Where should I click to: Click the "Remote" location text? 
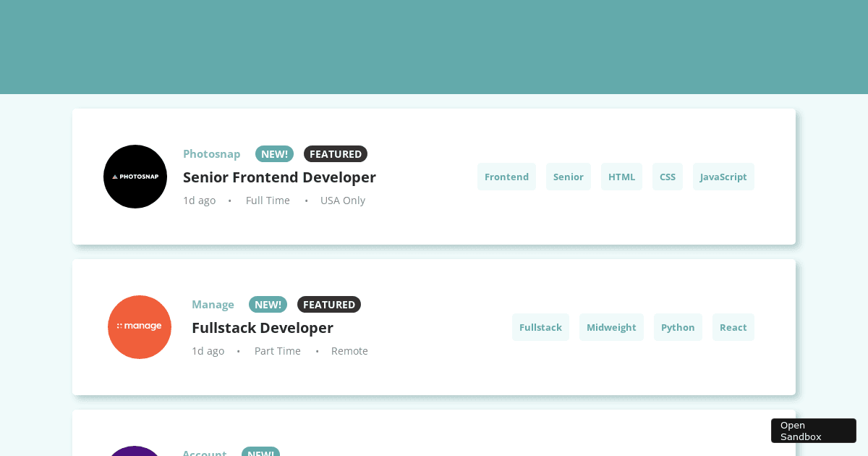(x=349, y=351)
